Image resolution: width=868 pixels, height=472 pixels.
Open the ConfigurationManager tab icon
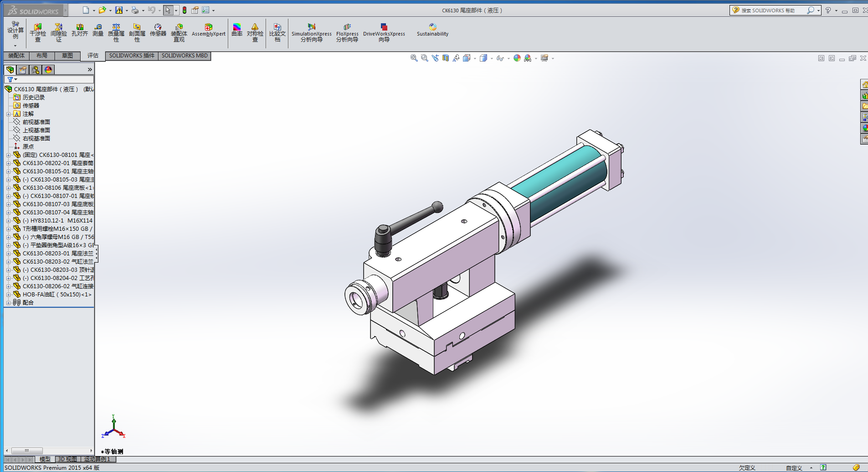click(36, 70)
